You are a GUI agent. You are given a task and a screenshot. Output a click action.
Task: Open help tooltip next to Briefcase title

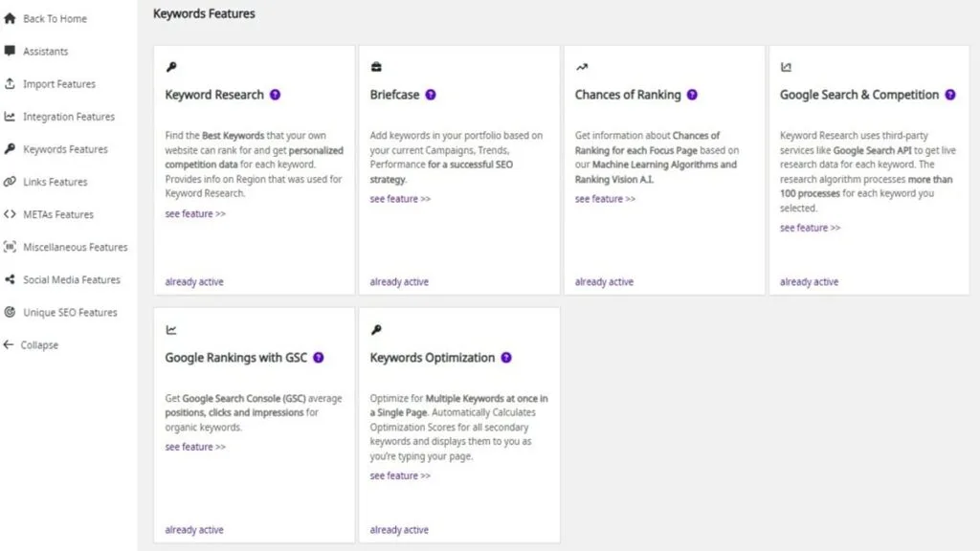tap(431, 95)
